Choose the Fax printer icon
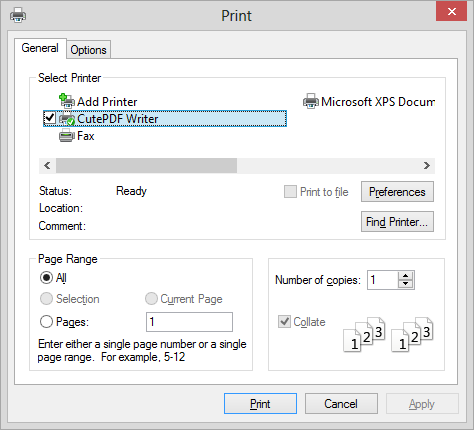Viewport: 474px width, 430px height. pyautogui.click(x=67, y=136)
